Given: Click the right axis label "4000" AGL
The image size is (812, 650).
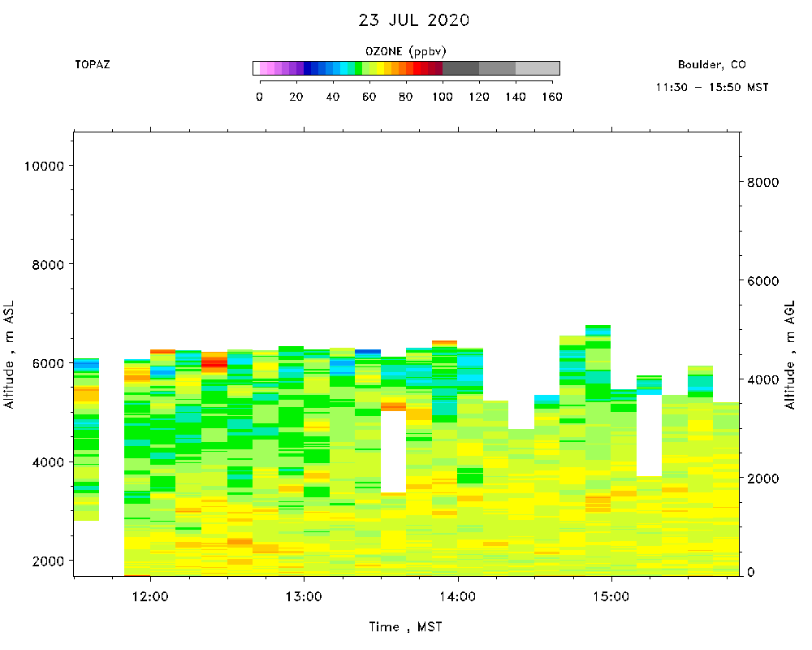Looking at the screenshot, I should [x=762, y=380].
